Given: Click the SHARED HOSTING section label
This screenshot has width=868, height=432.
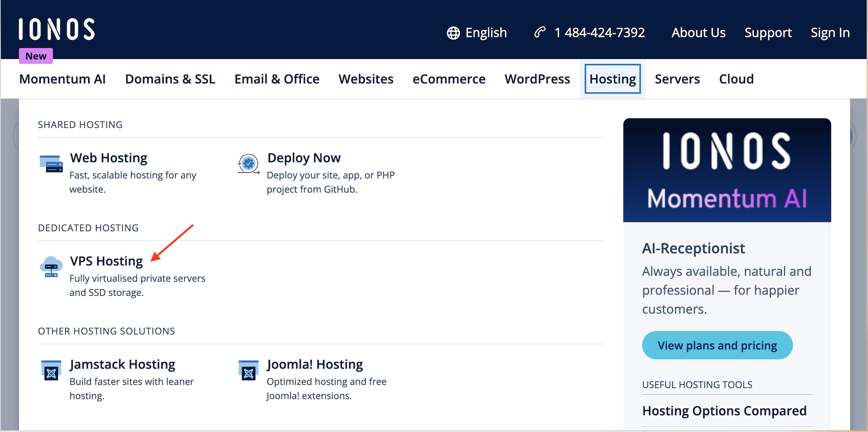Looking at the screenshot, I should [80, 125].
